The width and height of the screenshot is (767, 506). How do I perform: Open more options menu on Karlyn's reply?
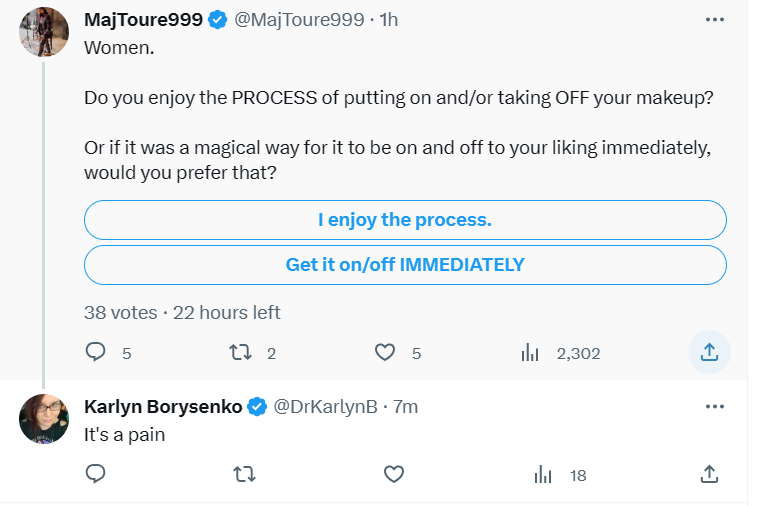[715, 407]
